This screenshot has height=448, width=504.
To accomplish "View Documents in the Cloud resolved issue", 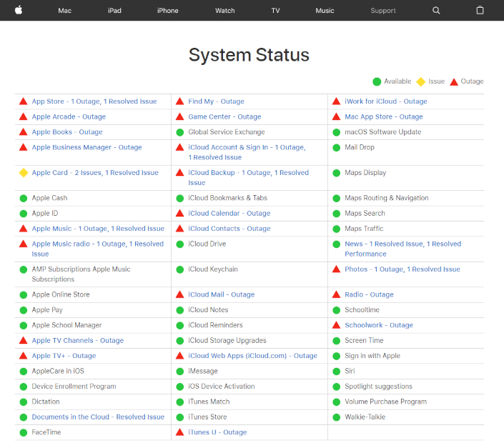I will 98,417.
